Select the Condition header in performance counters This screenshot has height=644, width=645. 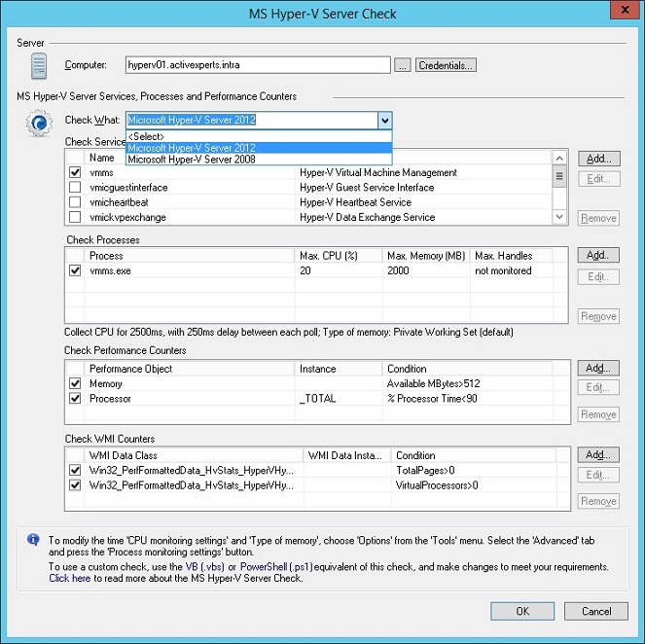point(467,369)
